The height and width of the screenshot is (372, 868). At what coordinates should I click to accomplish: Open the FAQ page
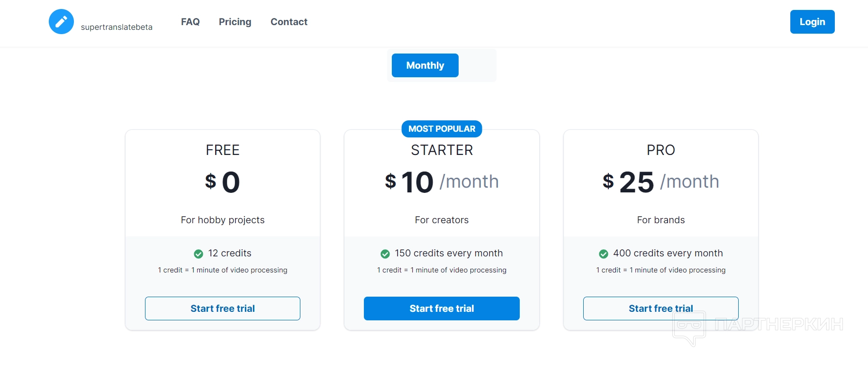click(190, 22)
